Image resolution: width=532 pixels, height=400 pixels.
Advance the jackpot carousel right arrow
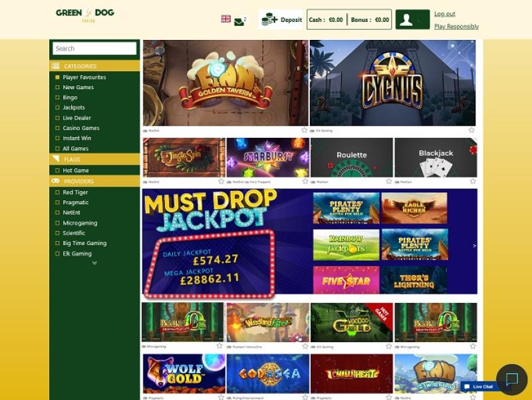coord(474,246)
